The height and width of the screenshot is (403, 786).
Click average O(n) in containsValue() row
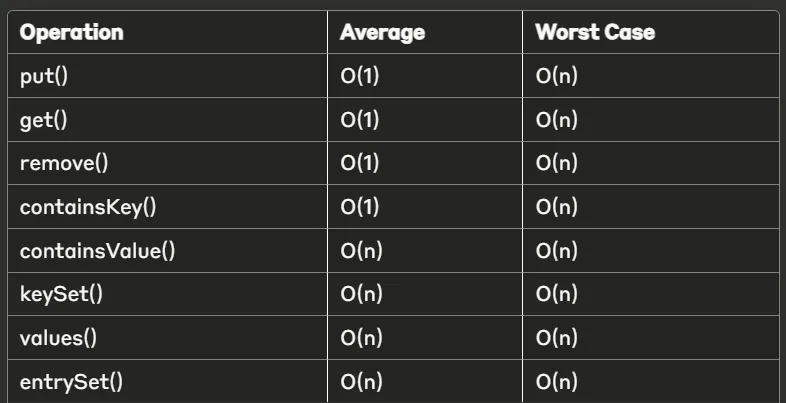(x=361, y=251)
